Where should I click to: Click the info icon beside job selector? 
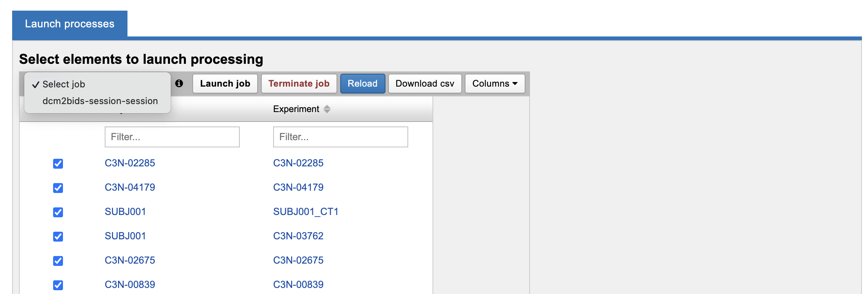[179, 84]
